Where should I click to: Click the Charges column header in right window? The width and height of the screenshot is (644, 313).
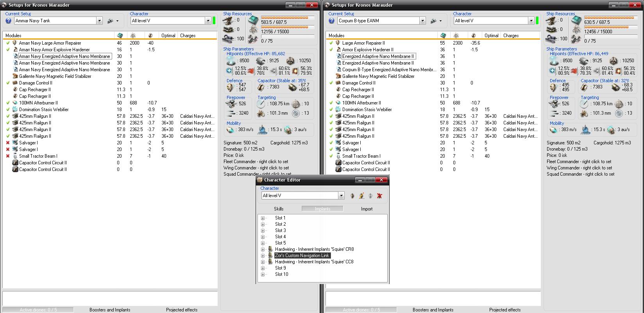[520, 36]
